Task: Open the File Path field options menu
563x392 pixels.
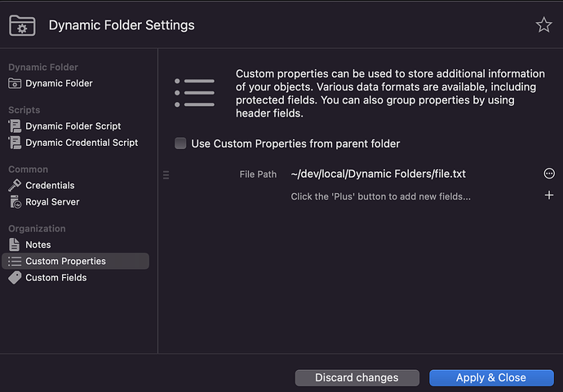Action: 549,174
